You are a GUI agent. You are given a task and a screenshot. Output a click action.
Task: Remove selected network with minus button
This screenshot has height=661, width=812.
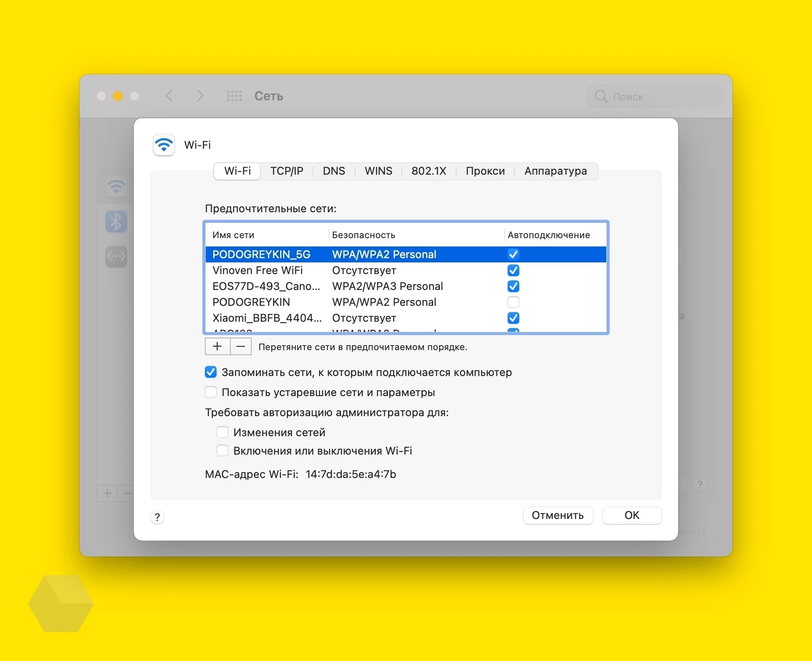[x=241, y=346]
